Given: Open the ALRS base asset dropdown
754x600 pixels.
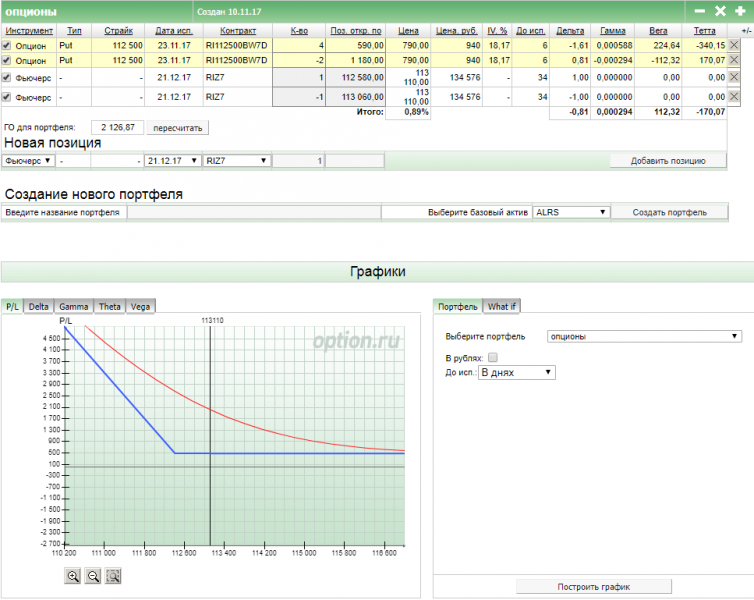Looking at the screenshot, I should pos(570,212).
